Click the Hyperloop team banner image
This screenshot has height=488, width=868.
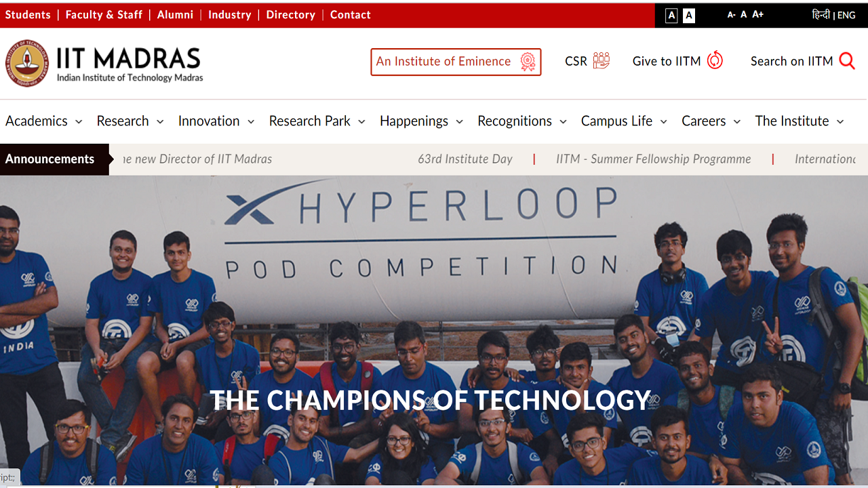pos(434,305)
